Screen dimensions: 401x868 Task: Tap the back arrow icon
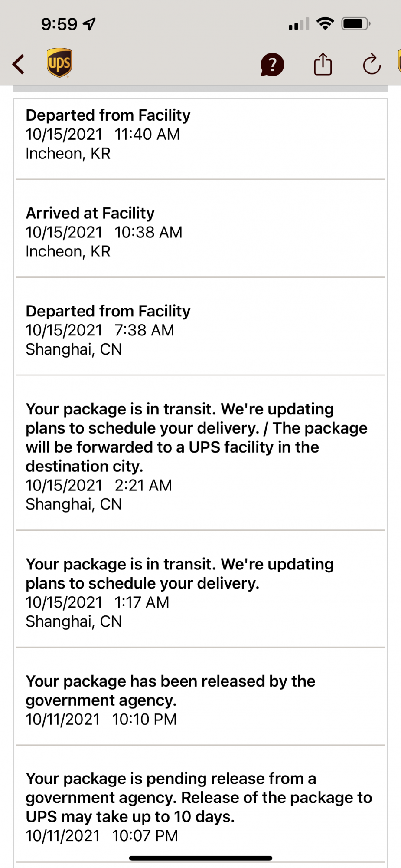coord(19,65)
